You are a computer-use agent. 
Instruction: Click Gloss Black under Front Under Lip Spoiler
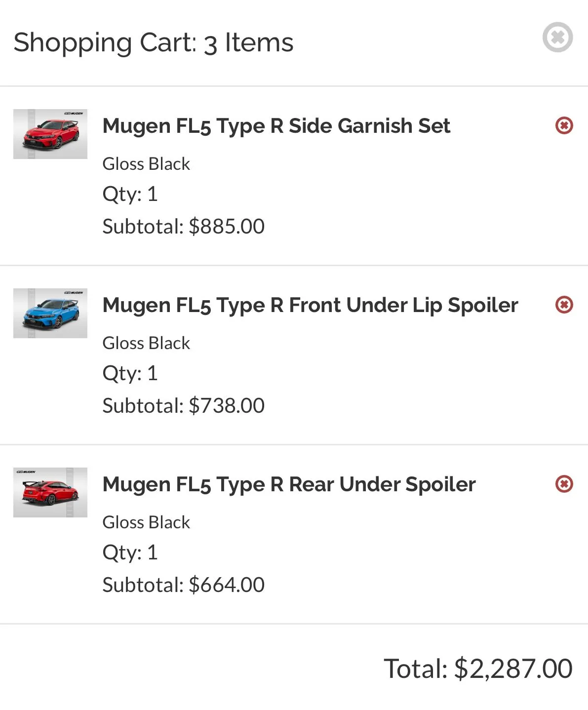coord(146,343)
